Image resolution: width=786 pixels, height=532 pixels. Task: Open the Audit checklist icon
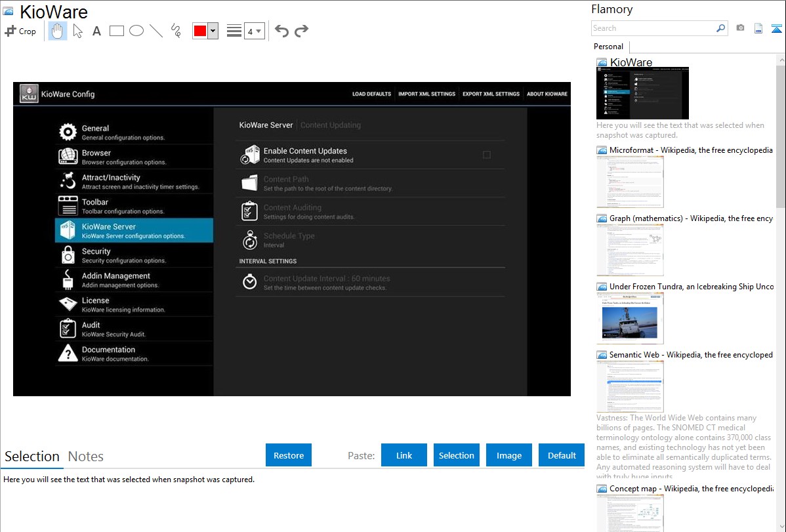(x=68, y=329)
